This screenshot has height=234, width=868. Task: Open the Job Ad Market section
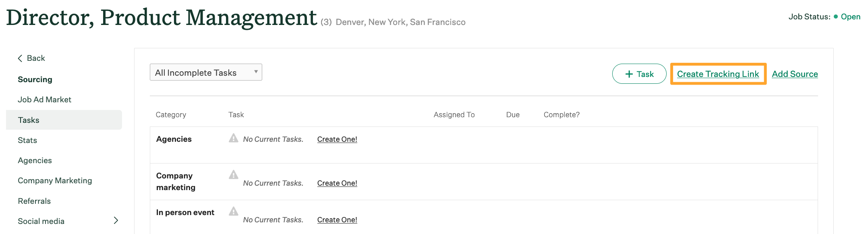click(44, 99)
